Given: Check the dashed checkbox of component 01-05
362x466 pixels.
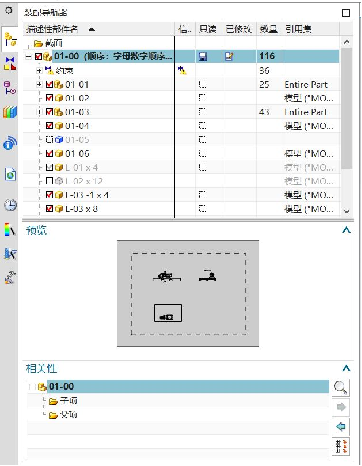Looking at the screenshot, I should point(49,140).
